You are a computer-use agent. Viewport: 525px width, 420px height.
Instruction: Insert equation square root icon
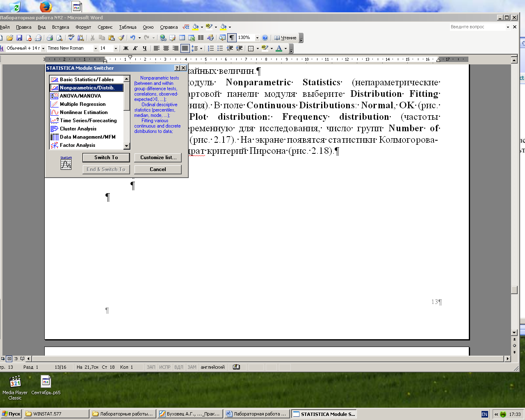click(186, 27)
